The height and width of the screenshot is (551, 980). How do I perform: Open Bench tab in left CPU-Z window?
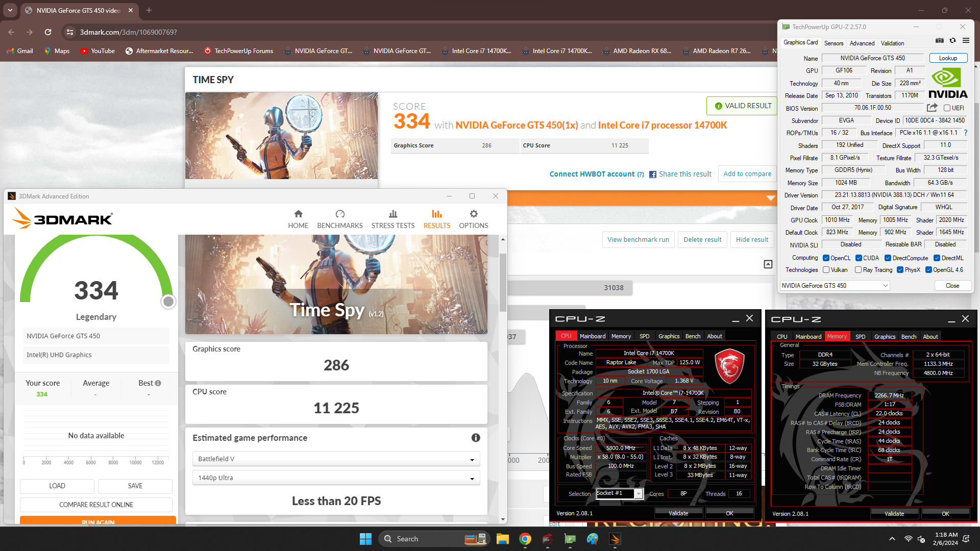(693, 336)
